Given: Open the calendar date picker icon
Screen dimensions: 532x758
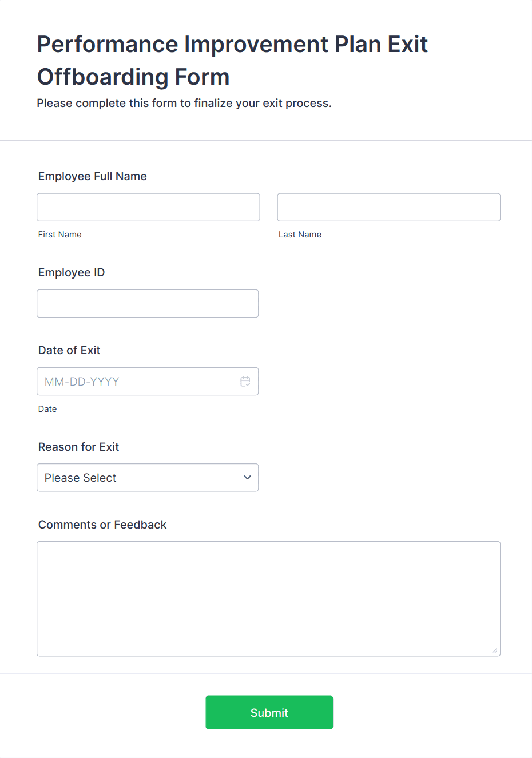Looking at the screenshot, I should 245,382.
